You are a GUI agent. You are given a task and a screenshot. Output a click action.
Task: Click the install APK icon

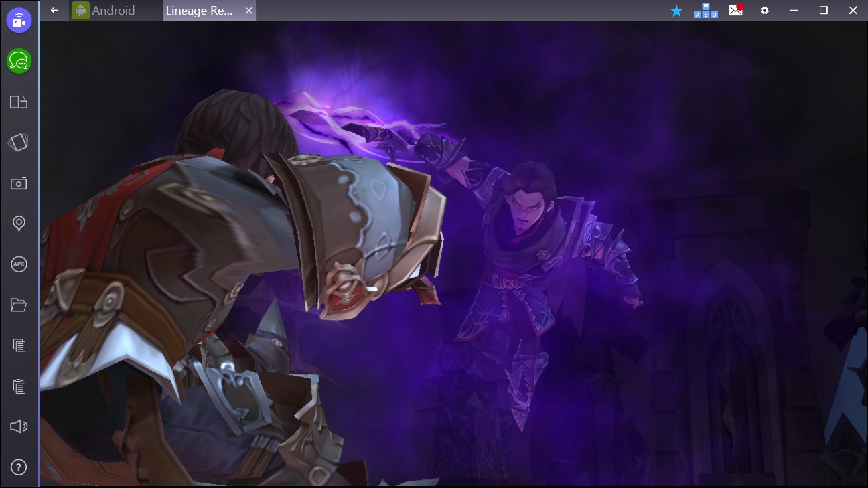point(19,264)
